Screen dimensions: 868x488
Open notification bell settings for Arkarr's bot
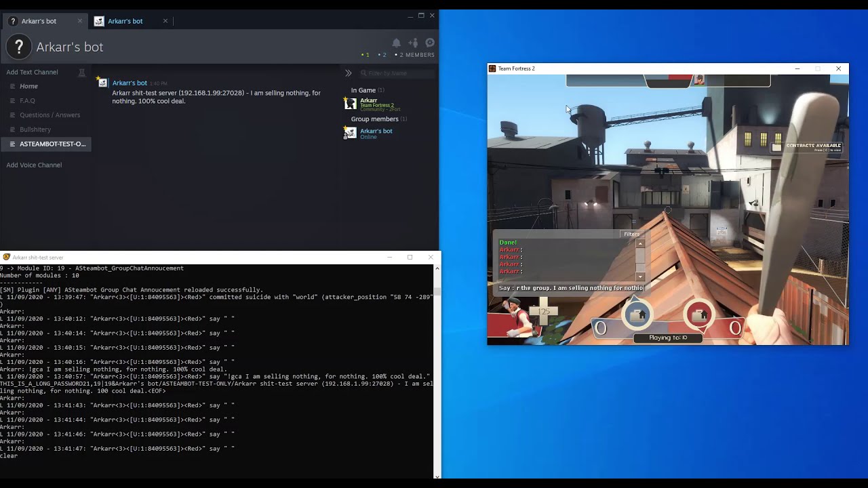[396, 43]
